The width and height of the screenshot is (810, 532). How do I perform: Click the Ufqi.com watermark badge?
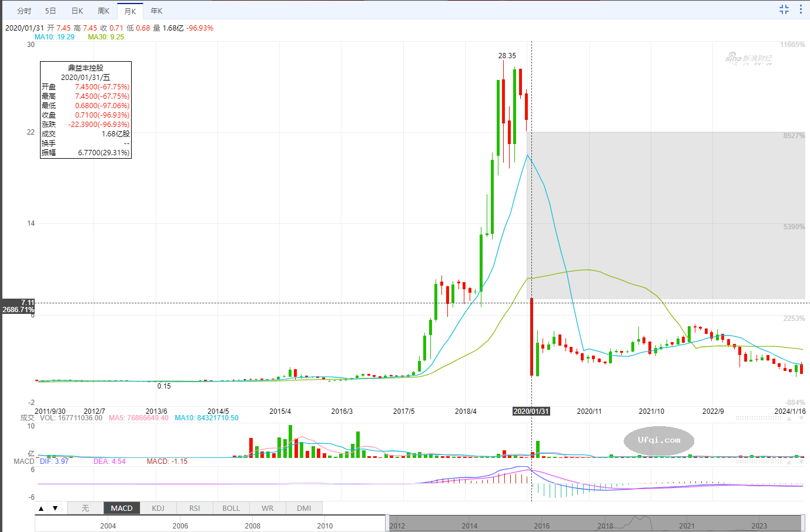[659, 440]
